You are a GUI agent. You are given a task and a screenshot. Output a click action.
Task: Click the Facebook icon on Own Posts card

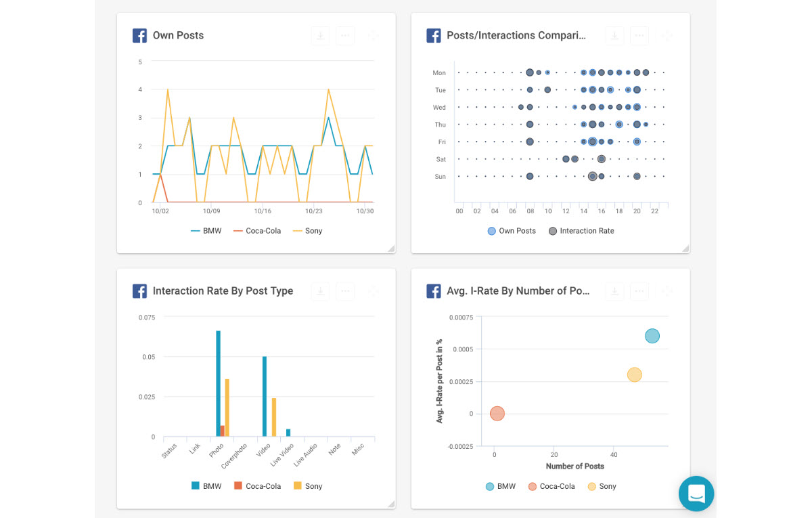click(x=139, y=35)
